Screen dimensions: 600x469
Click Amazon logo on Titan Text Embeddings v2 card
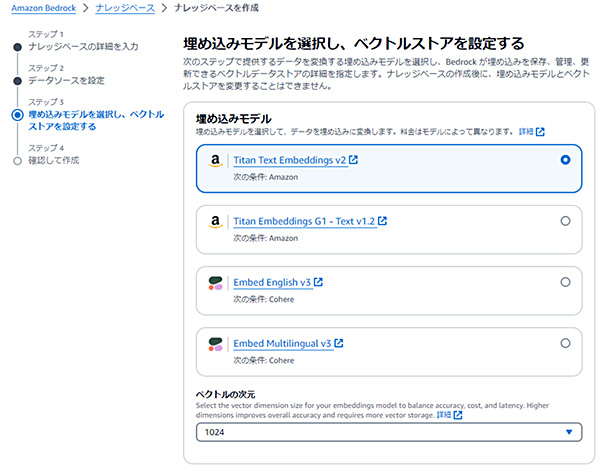click(215, 161)
